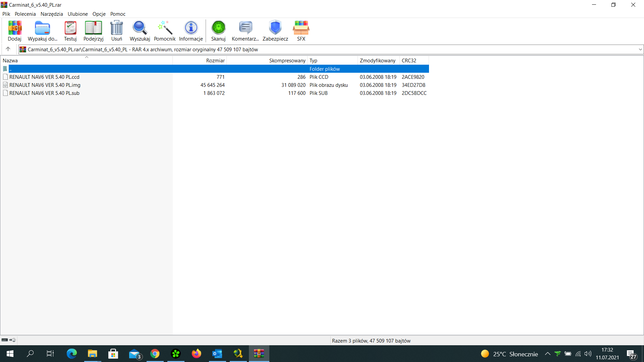Viewport: 644px width, 362px height.
Task: Open the Ulubione menu
Action: (x=78, y=14)
